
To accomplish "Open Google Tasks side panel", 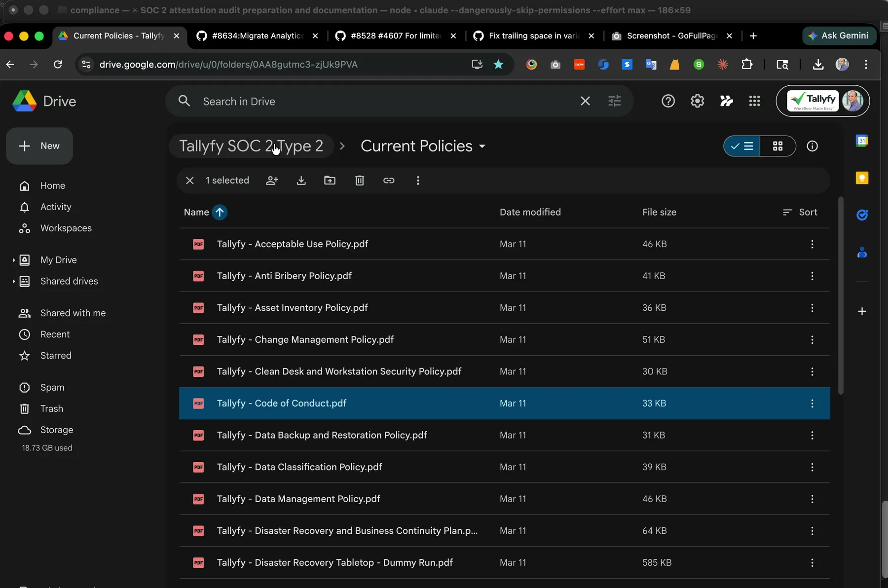I will tap(862, 215).
